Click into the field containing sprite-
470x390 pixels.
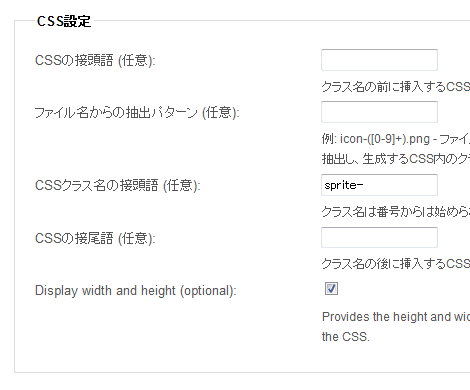[379, 185]
